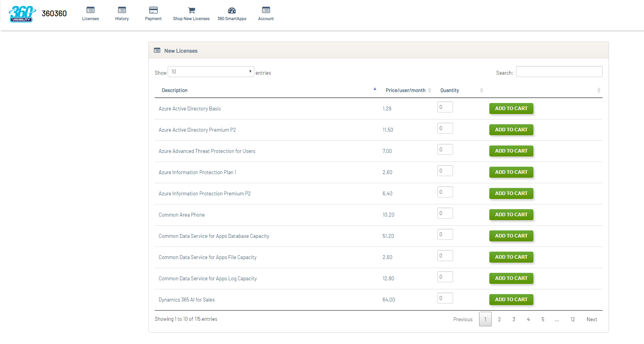644x344 pixels.
Task: Open the 360 SmartApps dashboard icon
Action: point(232,10)
